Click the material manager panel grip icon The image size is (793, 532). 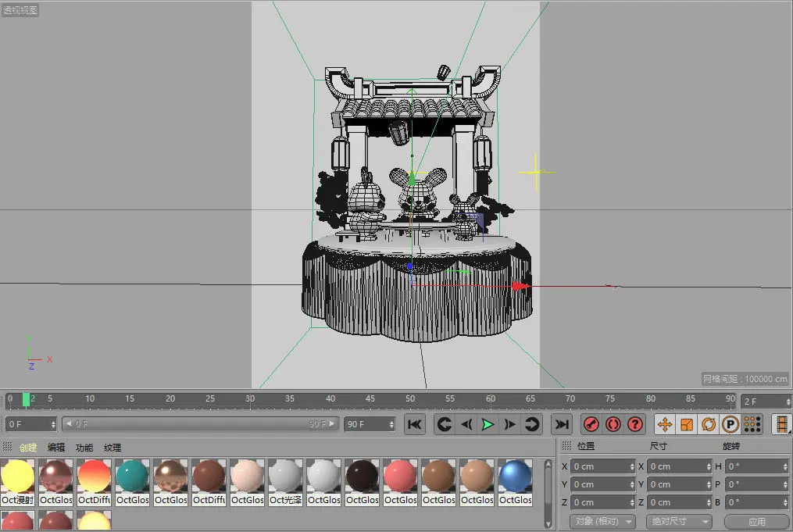[7, 447]
